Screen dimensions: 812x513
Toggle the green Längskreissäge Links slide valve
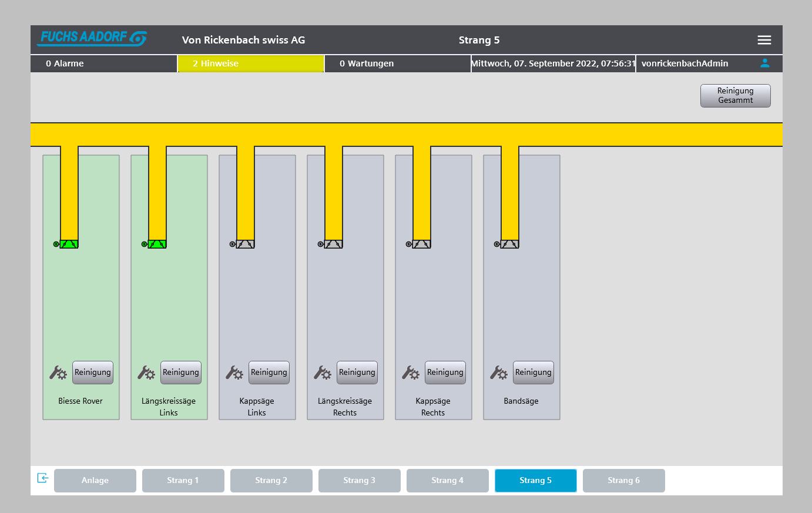(x=157, y=244)
